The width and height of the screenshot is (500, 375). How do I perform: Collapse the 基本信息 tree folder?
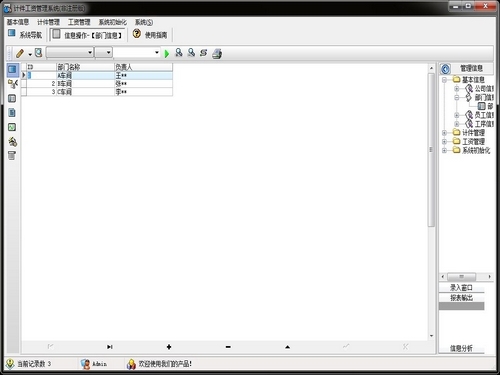pos(444,80)
